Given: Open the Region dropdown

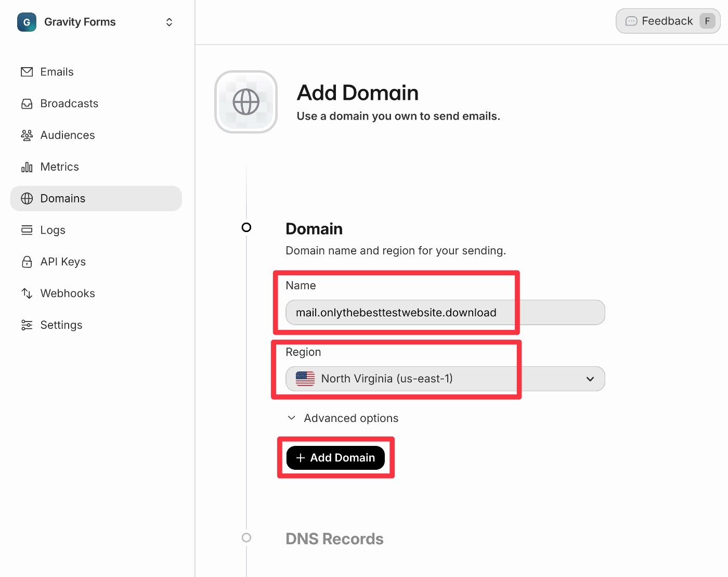Looking at the screenshot, I should coord(445,379).
